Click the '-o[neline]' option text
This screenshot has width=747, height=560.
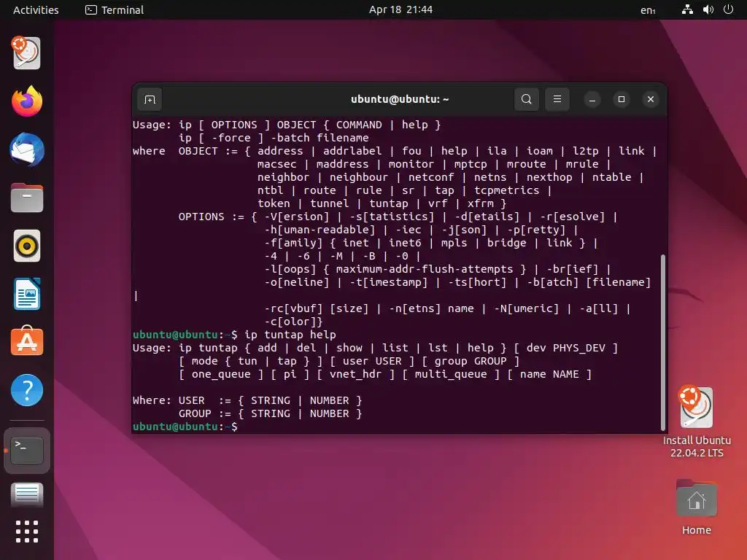coord(297,282)
